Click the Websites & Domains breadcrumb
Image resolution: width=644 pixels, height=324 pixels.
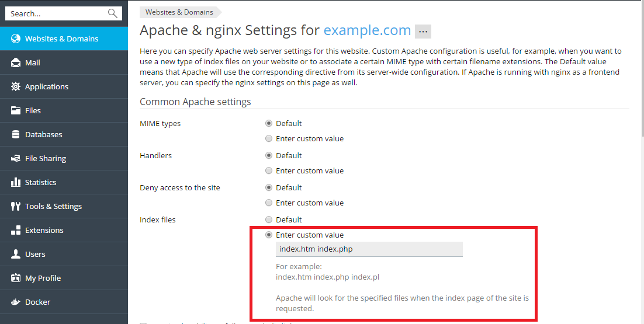179,12
